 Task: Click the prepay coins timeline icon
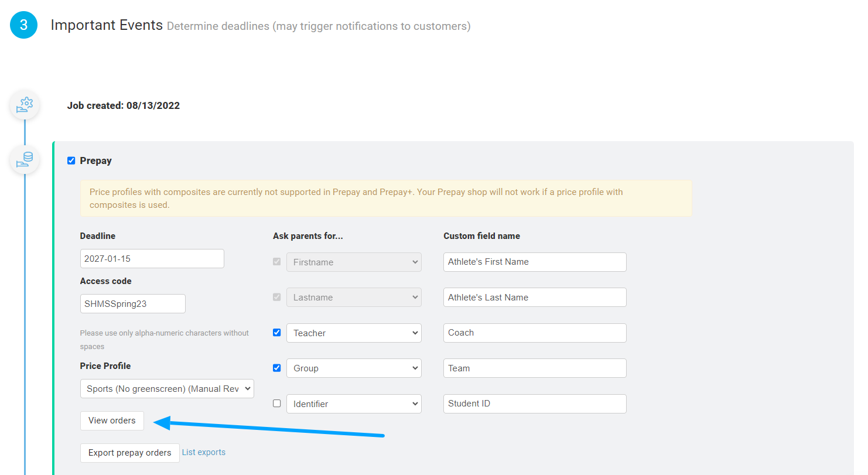25,160
